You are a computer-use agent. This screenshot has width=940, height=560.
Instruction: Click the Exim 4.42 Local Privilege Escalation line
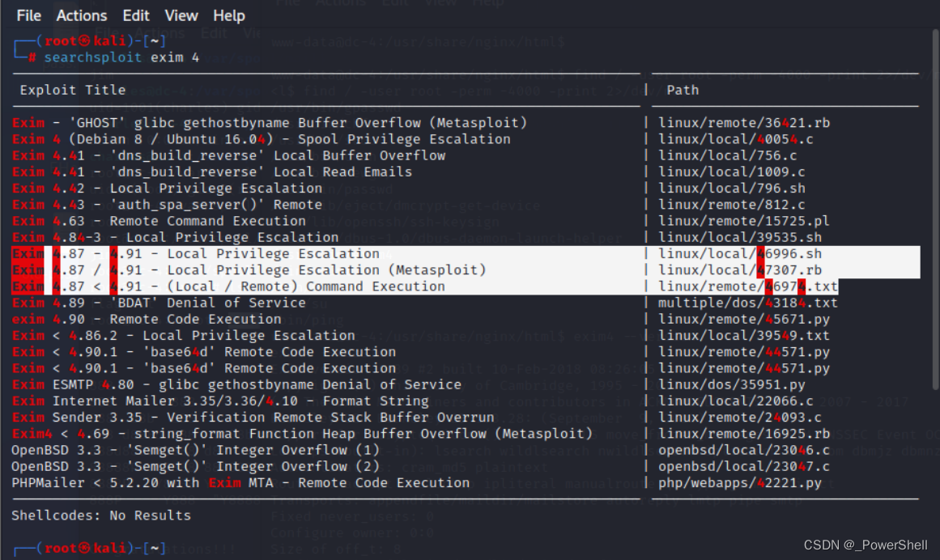[167, 188]
